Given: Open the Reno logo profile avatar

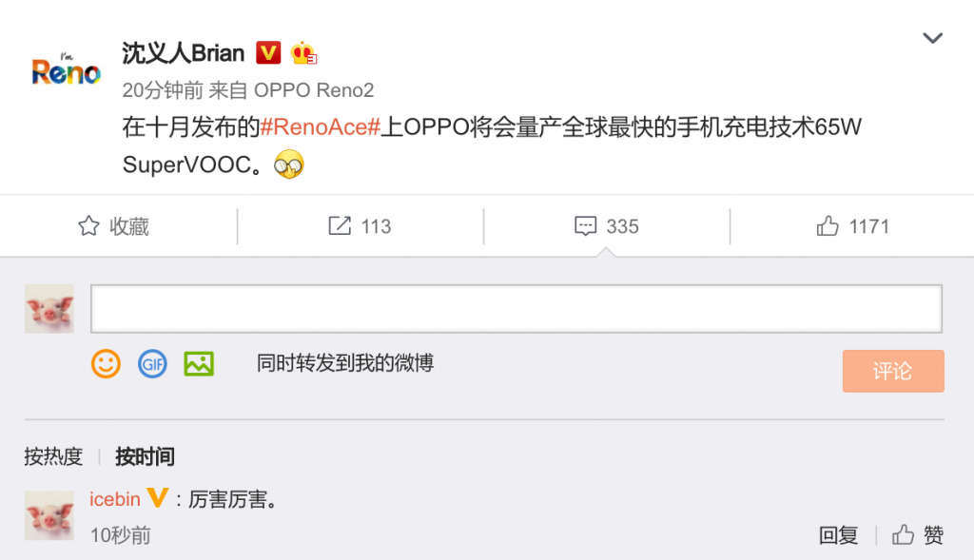Looking at the screenshot, I should point(66,69).
